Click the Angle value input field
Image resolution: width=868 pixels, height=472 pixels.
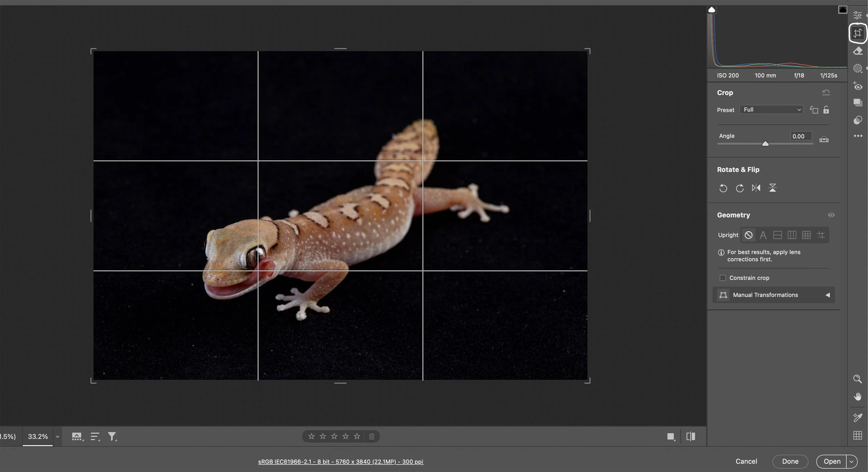[801, 136]
